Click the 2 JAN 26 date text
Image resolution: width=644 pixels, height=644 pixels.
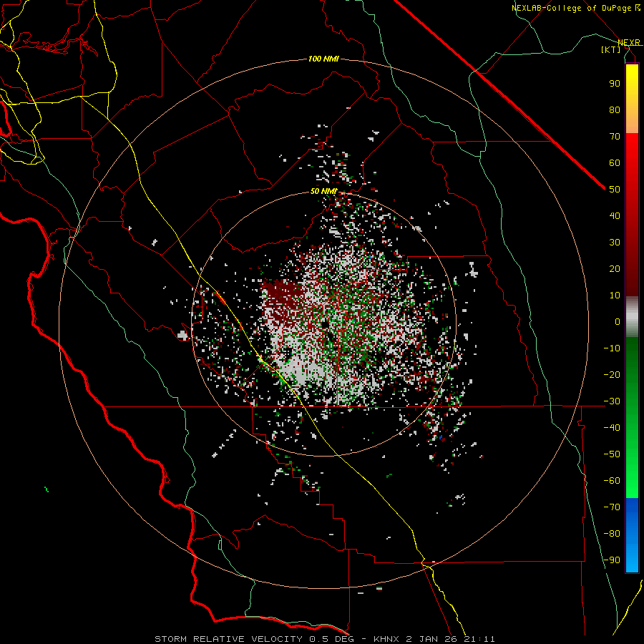[432, 639]
